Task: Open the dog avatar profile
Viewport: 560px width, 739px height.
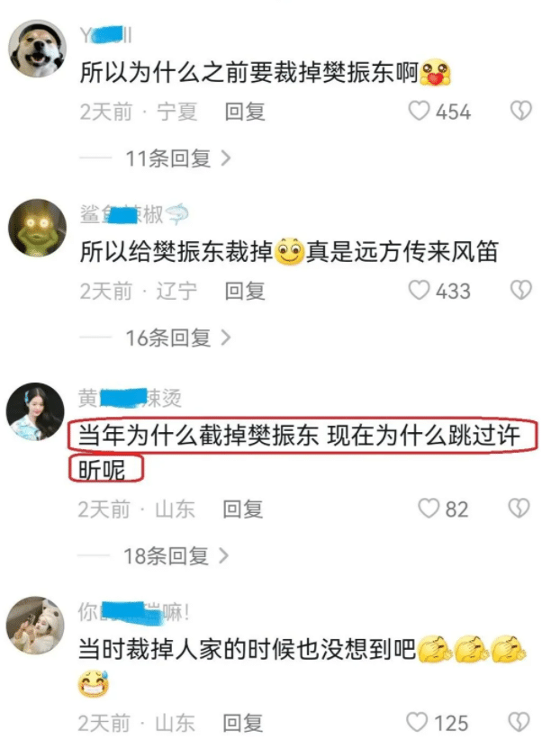Action: [38, 48]
